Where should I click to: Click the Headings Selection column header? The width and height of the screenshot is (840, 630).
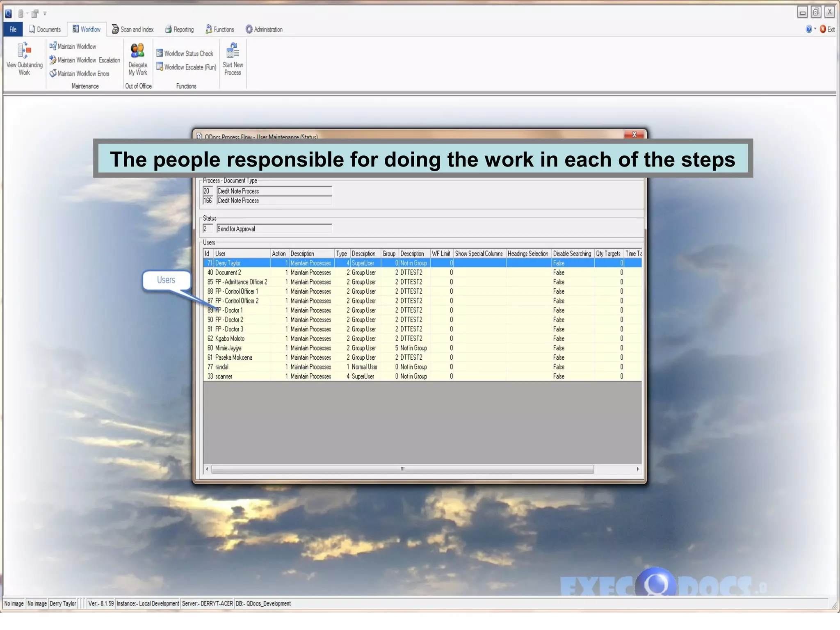(529, 254)
